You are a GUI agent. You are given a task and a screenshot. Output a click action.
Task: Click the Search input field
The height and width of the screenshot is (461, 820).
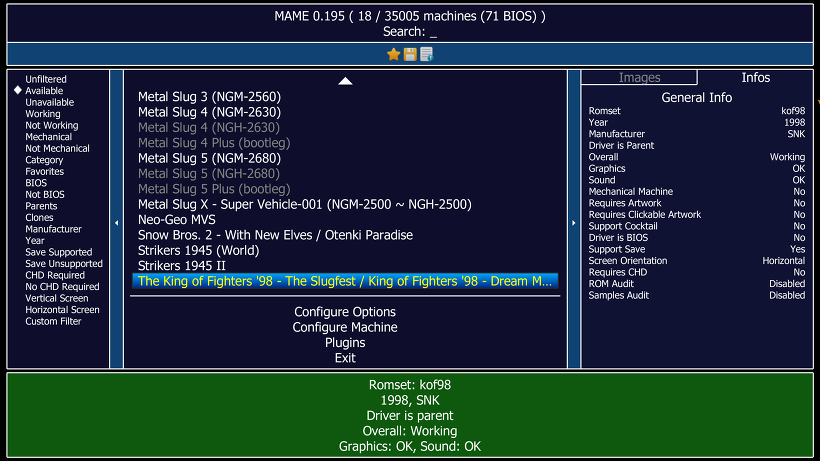[410, 32]
